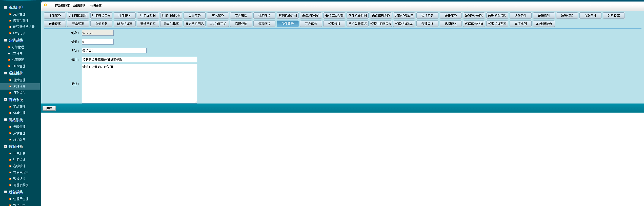This screenshot has height=206, width=644.
Task: Open 新闻管理 in the sidebar
Action: pyautogui.click(x=19, y=127)
